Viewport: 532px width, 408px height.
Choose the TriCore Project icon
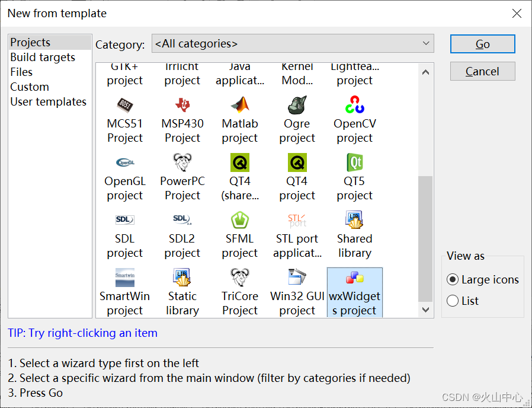[x=240, y=278]
